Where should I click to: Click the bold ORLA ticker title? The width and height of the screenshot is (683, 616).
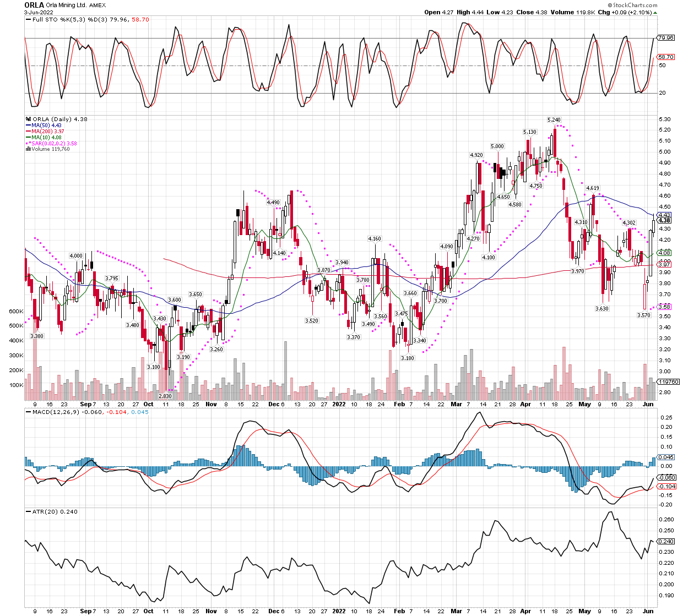point(34,5)
